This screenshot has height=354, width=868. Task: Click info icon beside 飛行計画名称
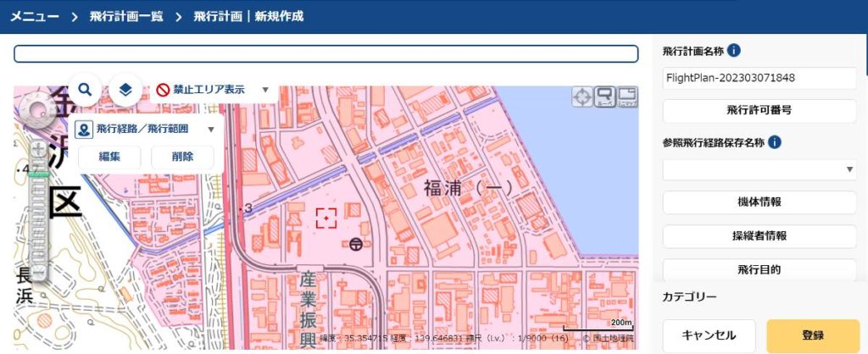point(734,51)
